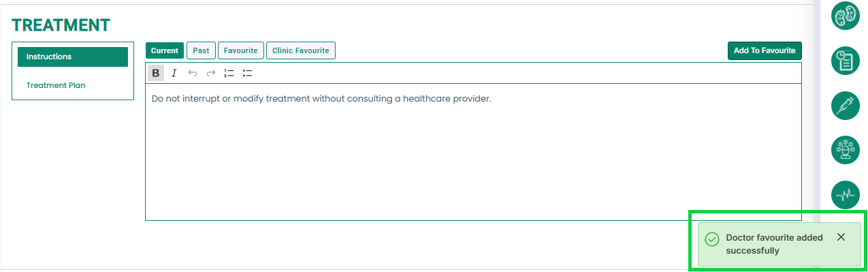The height and width of the screenshot is (272, 868).
Task: Undo the last edit in instructions
Action: click(193, 73)
